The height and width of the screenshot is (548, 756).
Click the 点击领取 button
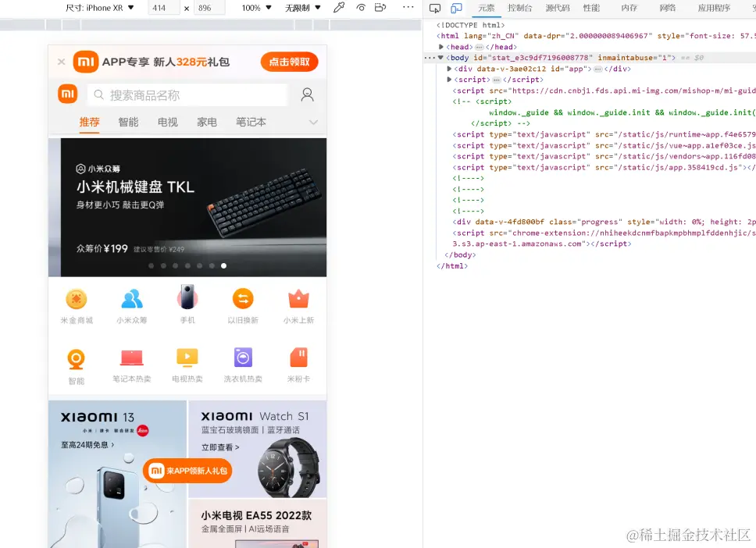[289, 62]
